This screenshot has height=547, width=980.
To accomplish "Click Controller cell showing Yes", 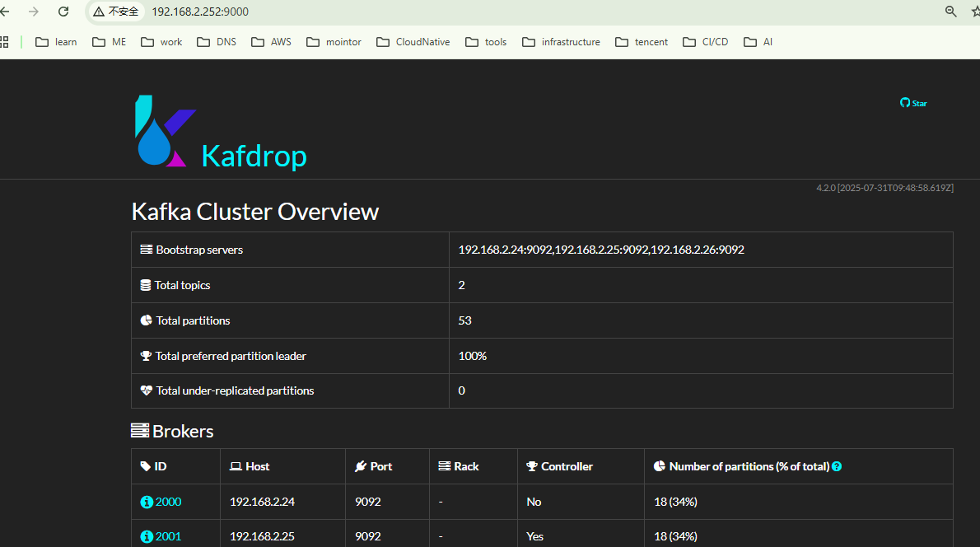I will (x=535, y=536).
